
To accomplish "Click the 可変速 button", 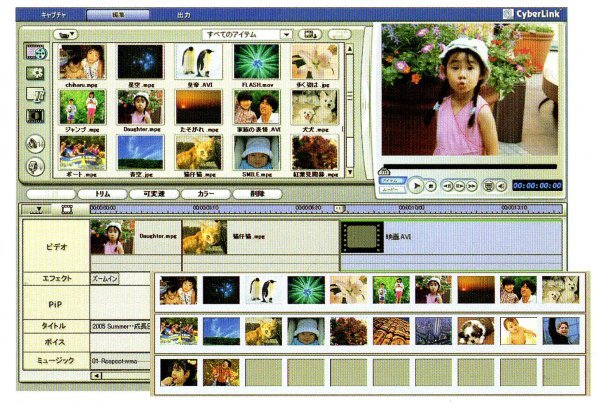I will click(x=154, y=194).
